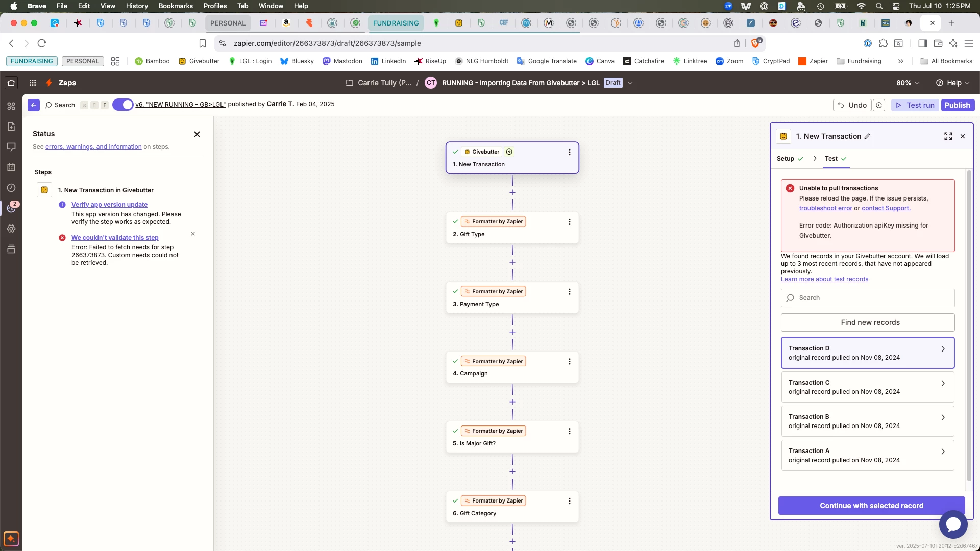Switch to the Test tab
Viewport: 980px width, 551px height.
tap(836, 159)
